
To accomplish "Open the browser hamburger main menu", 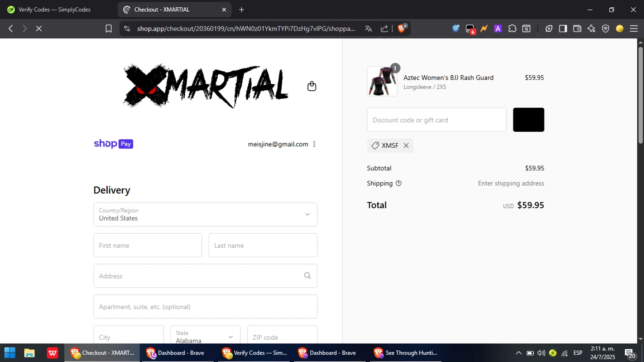I will coord(634,28).
